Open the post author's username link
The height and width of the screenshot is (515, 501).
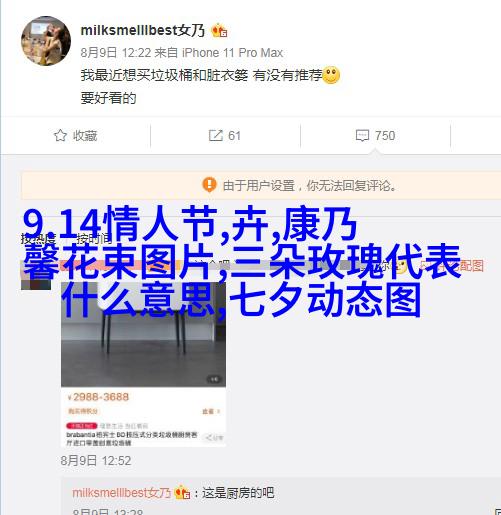142,30
